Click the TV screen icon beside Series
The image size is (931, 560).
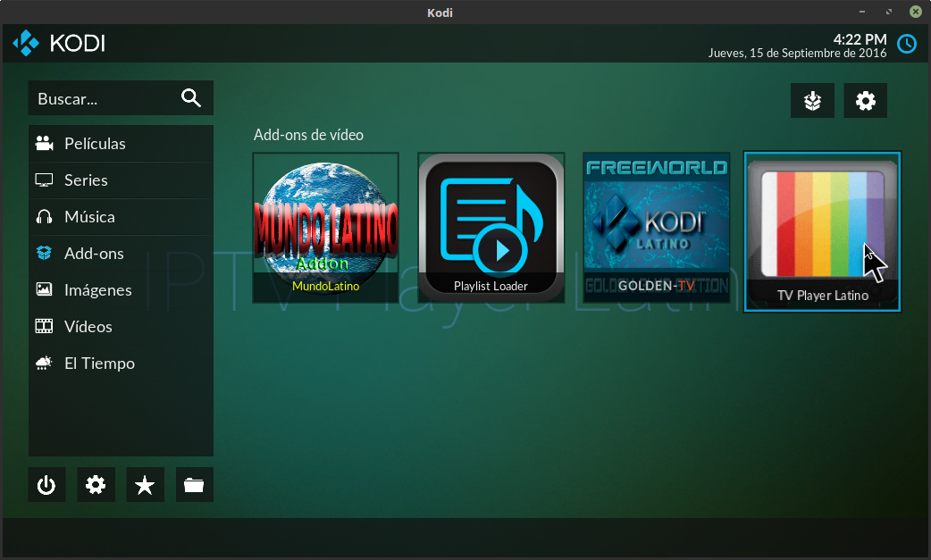click(44, 180)
